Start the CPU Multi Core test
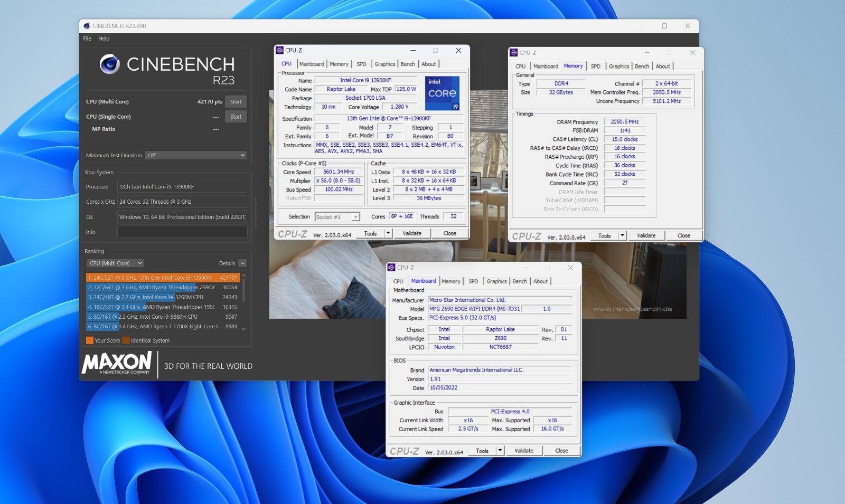This screenshot has height=504, width=845. pyautogui.click(x=236, y=102)
